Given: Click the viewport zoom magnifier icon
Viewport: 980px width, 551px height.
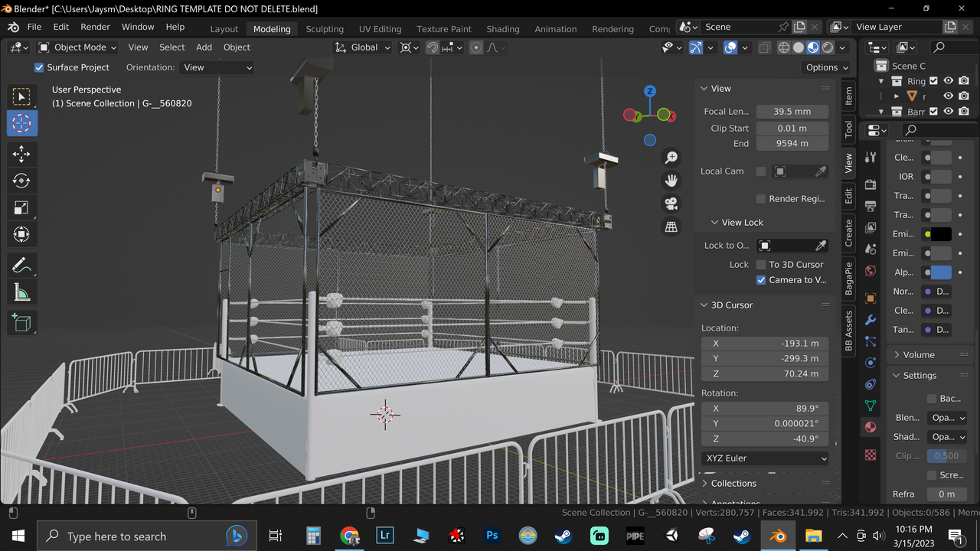Looking at the screenshot, I should 671,158.
